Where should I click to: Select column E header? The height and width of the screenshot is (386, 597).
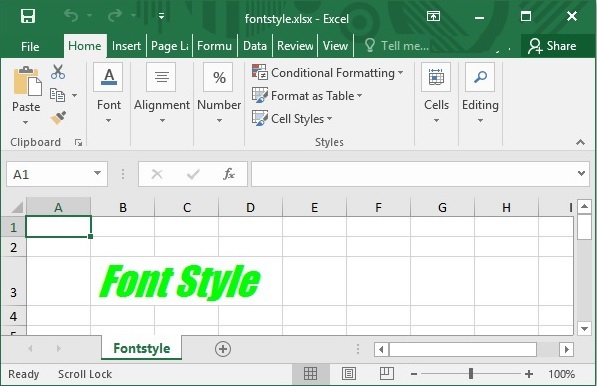point(314,207)
